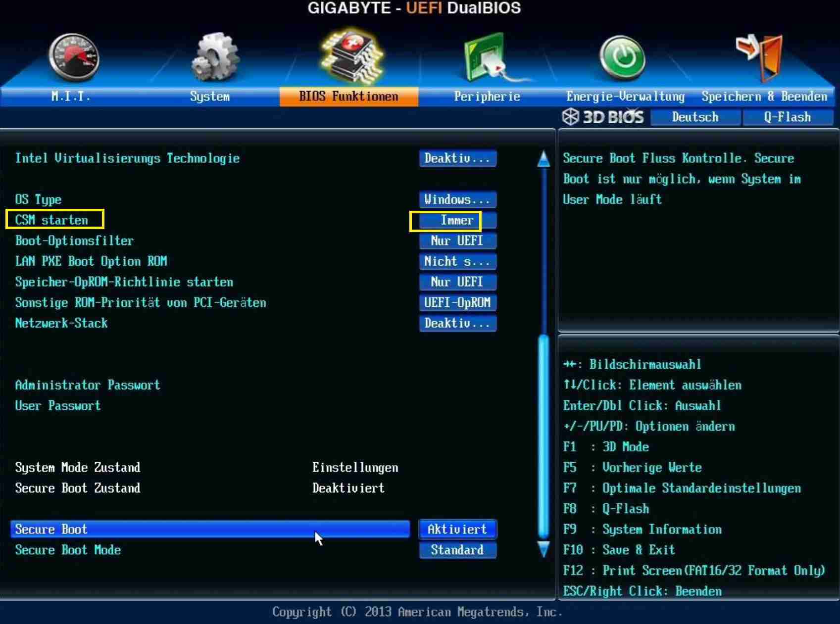Set the Administrator Passwort
Screen dimensions: 840x624
(x=88, y=385)
